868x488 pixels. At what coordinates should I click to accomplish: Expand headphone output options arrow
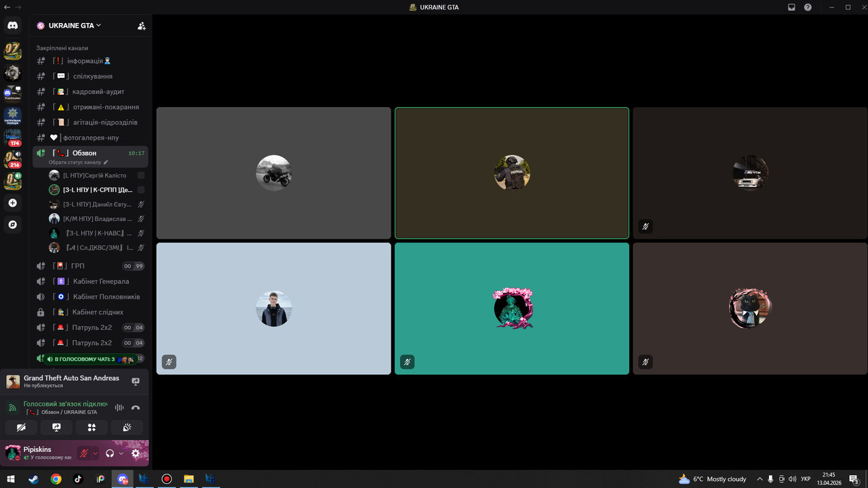pos(121,453)
